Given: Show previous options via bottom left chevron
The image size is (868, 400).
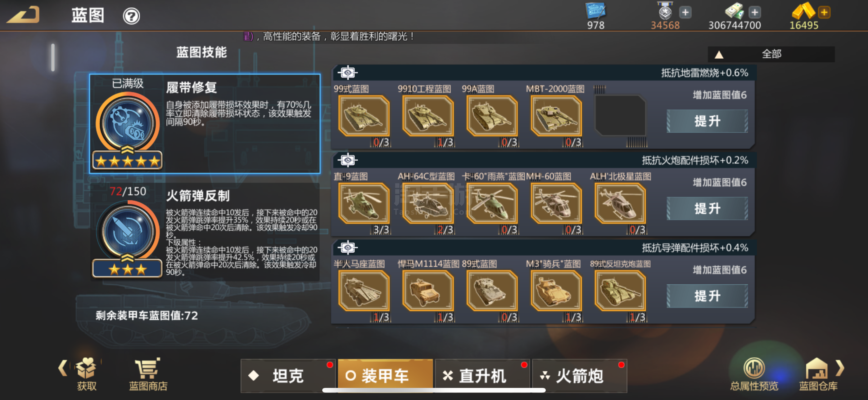Looking at the screenshot, I should [62, 368].
